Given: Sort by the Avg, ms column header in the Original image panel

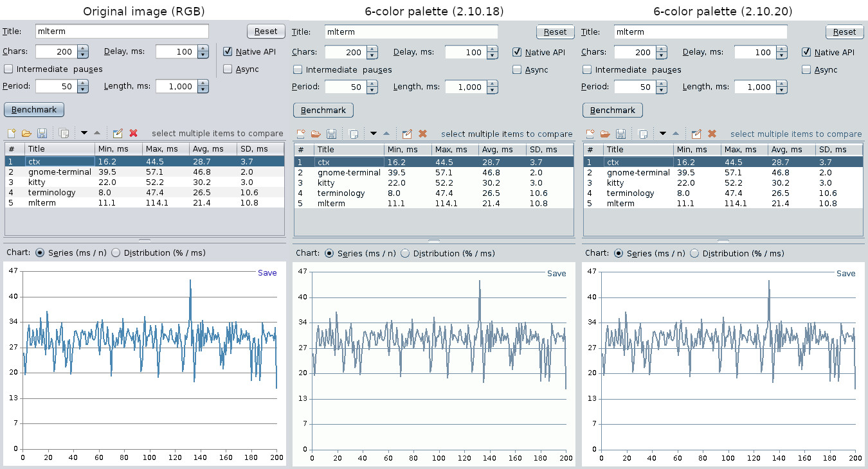Looking at the screenshot, I should (x=212, y=149).
